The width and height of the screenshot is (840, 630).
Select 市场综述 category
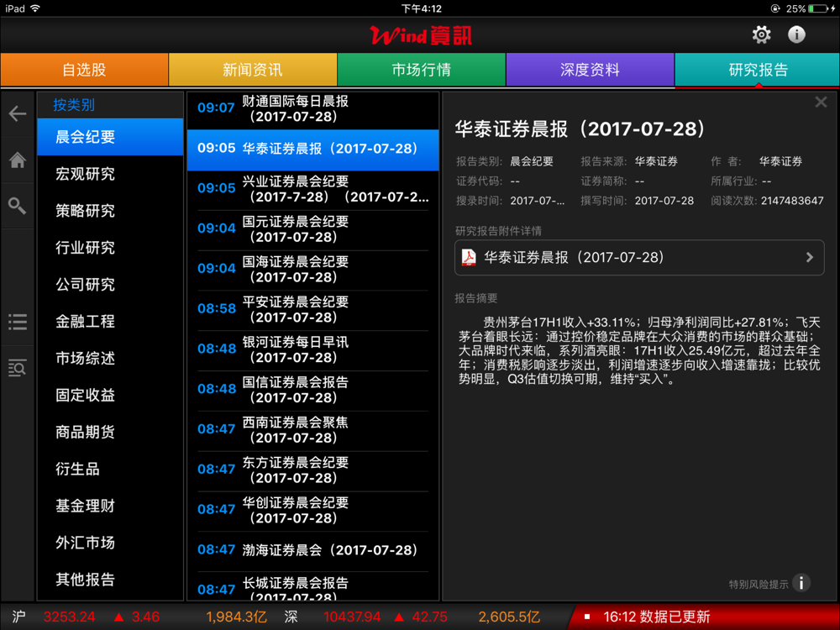click(110, 359)
